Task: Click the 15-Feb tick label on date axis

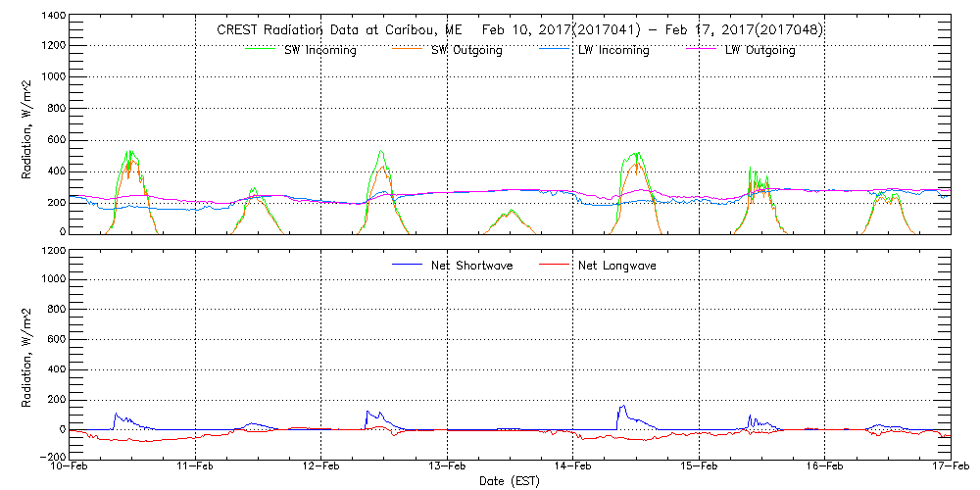Action: pos(699,468)
